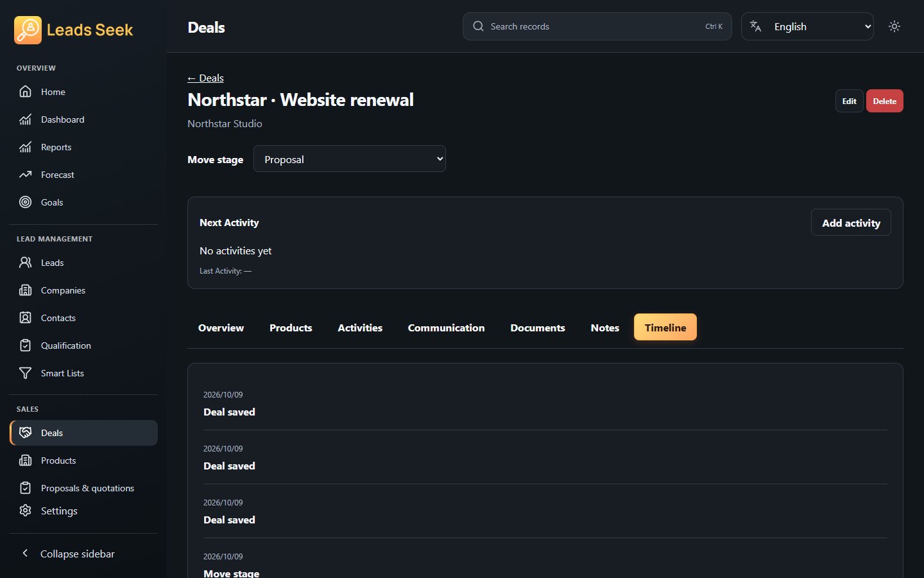Open Home via its house icon
The width and height of the screenshot is (924, 578).
(x=25, y=92)
